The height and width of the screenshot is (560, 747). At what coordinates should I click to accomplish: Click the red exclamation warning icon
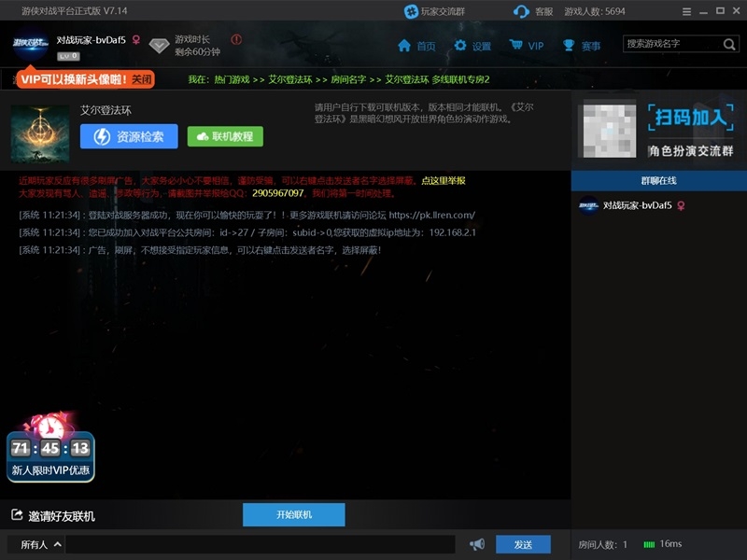[236, 40]
